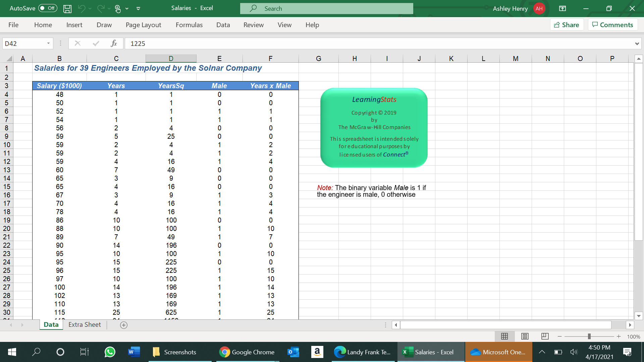Click the Touch/Mouse Mode icon
This screenshot has height=362, width=644.
tap(118, 9)
